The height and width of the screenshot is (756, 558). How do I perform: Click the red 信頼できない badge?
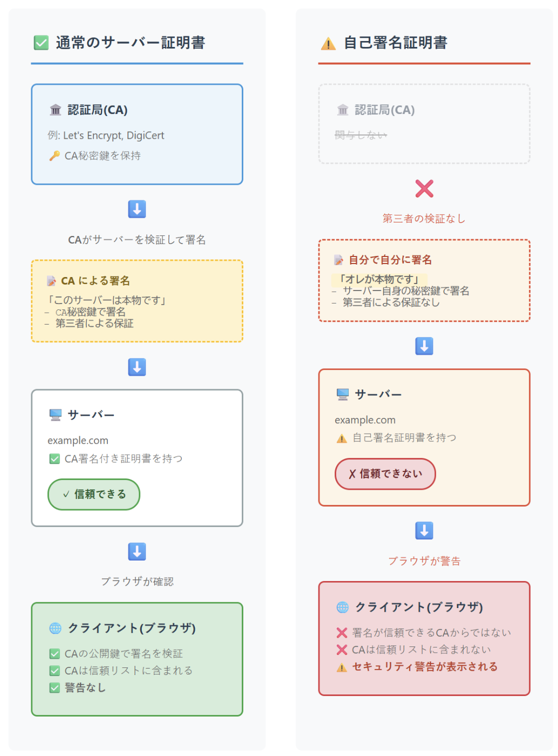385,474
